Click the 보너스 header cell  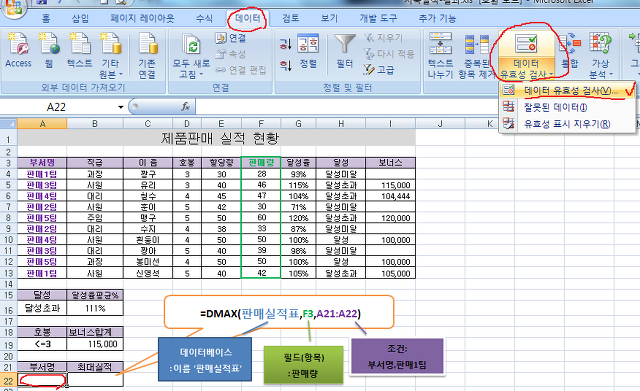[390, 163]
